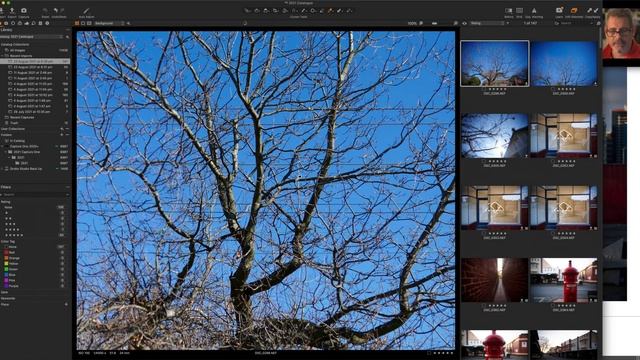640x360 pixels.
Task: Toggle Before view icon
Action: pos(509,11)
